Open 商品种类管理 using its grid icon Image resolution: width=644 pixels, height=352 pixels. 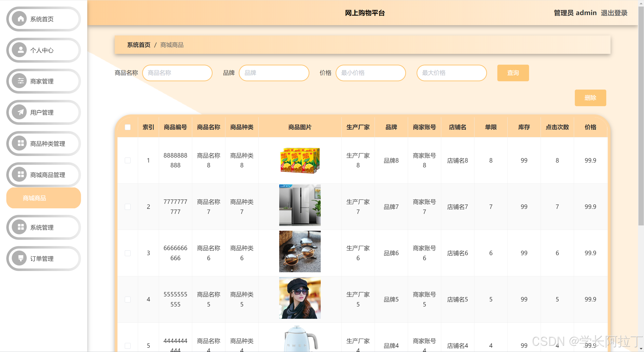(x=20, y=144)
